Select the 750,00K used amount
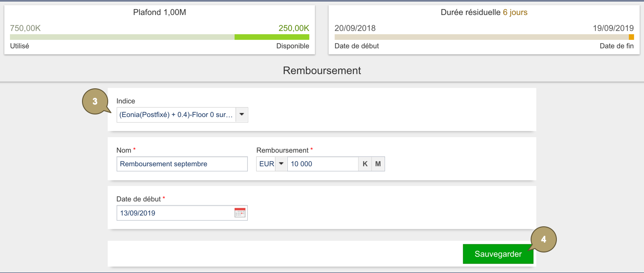 (x=25, y=28)
